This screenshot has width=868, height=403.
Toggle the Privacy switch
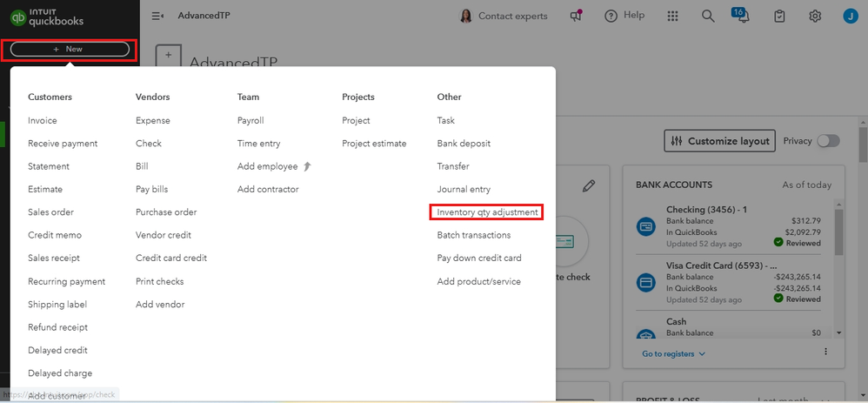(x=828, y=141)
